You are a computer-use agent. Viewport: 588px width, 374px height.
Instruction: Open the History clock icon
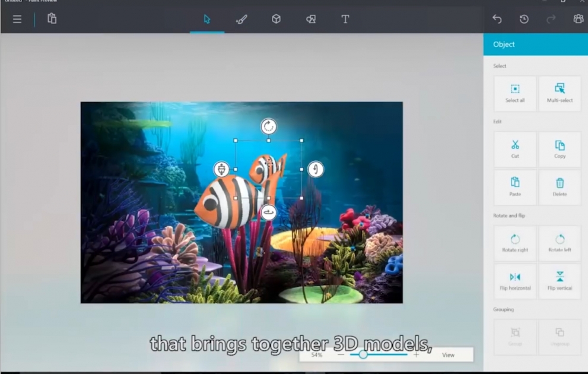tap(524, 19)
